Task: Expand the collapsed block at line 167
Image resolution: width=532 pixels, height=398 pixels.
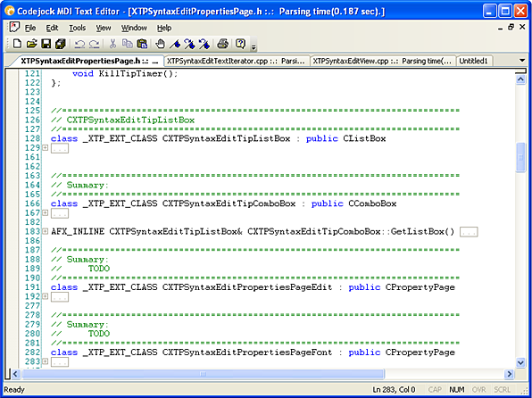Action: 45,213
